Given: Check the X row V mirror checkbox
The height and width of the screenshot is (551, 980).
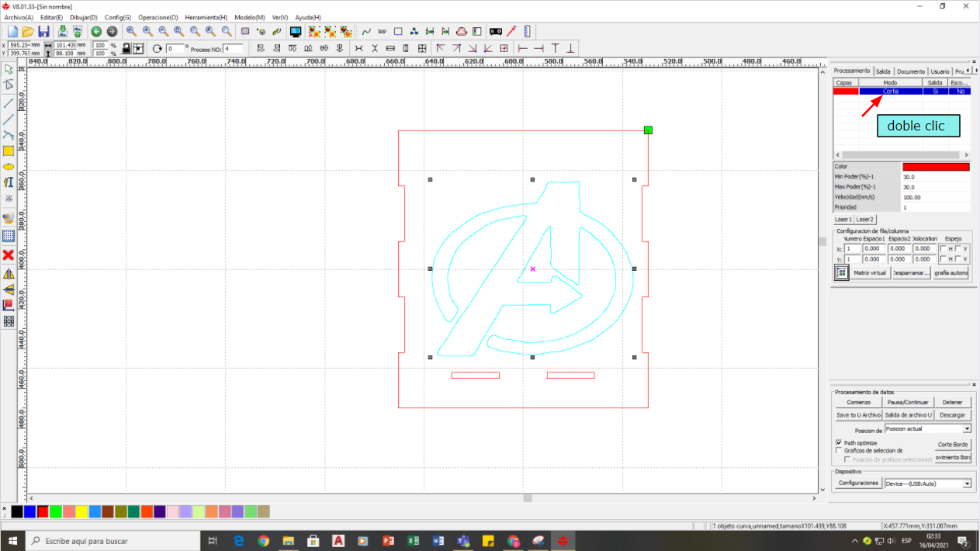Looking at the screenshot, I should (x=957, y=248).
